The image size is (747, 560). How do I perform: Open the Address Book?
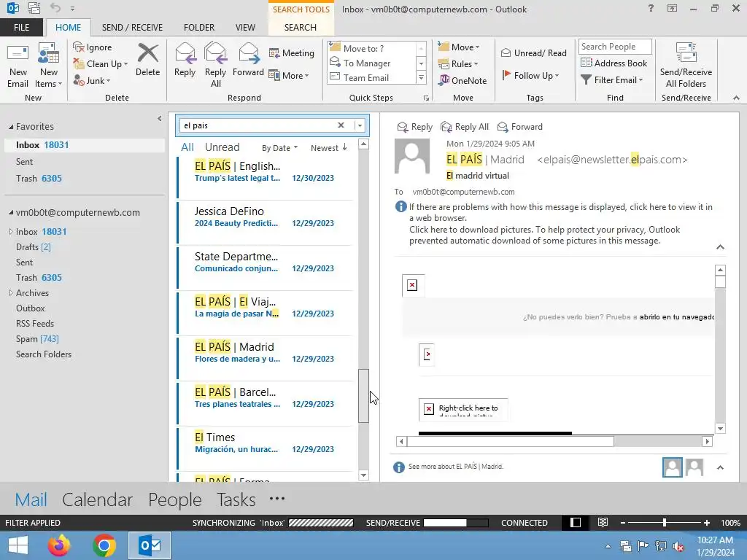coord(614,63)
